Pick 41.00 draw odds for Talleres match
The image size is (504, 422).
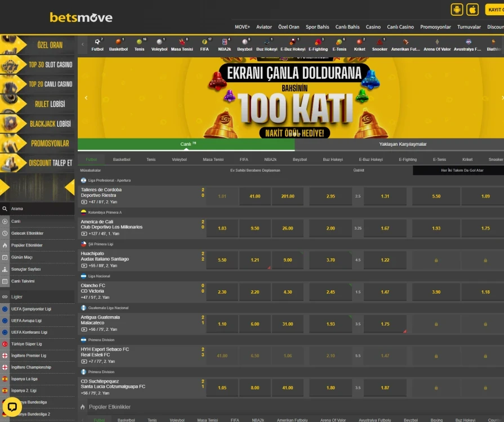click(x=255, y=196)
